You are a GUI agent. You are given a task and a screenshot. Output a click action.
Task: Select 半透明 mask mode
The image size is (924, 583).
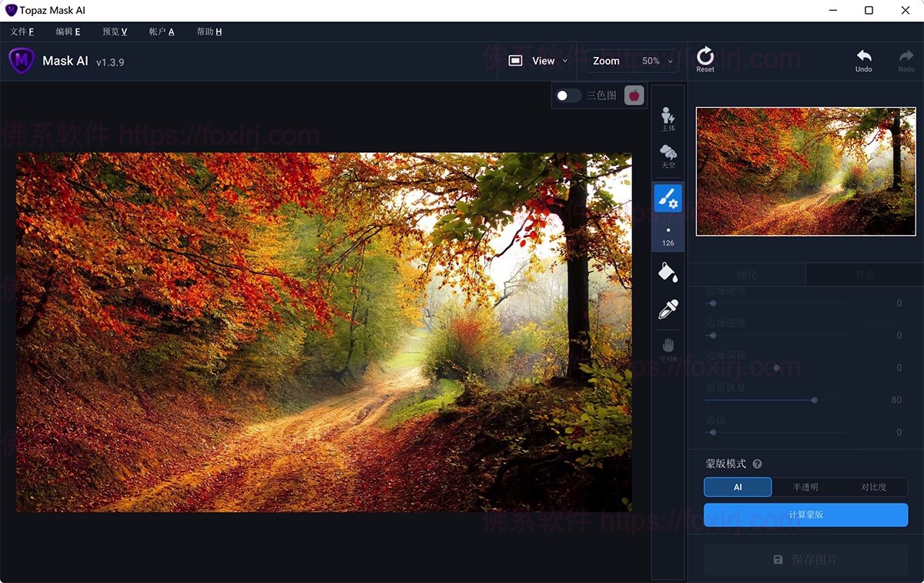pyautogui.click(x=805, y=487)
